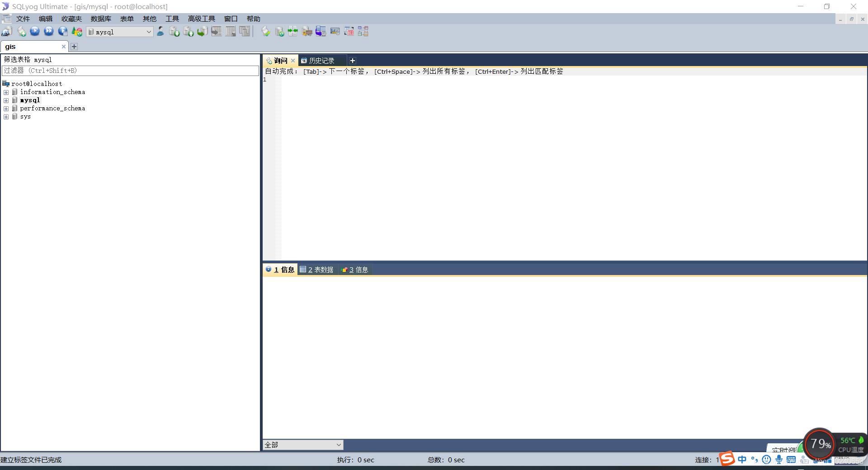
Task: Click the database export green-up-arrow icon
Action: pyautogui.click(x=189, y=32)
